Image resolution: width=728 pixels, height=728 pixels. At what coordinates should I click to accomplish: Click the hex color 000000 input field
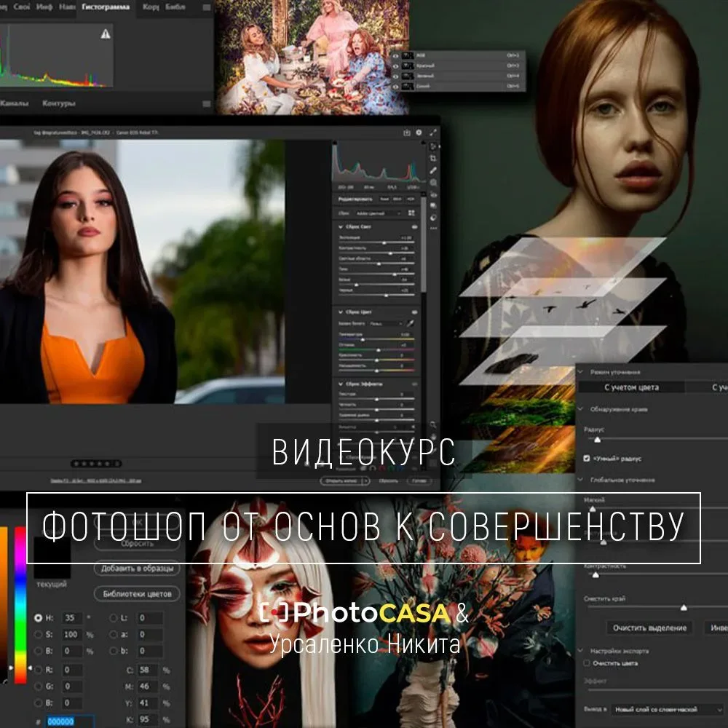[x=71, y=721]
